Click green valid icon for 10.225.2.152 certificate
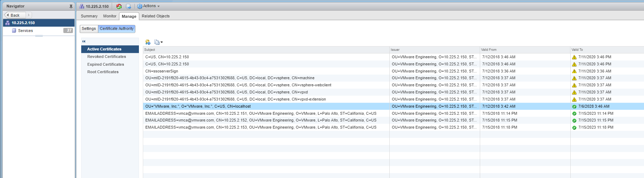644x178 pixels. click(x=574, y=120)
